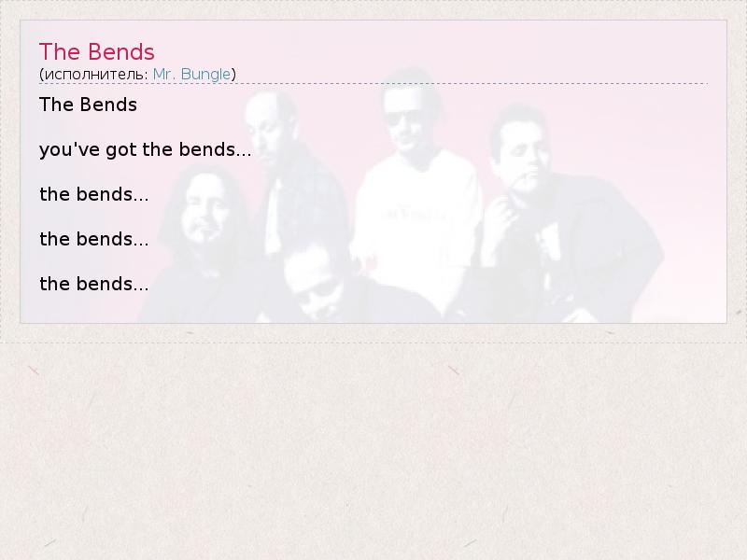Viewport: 747px width, 560px height.
Task: Select the bold black "The Bends" lyric heading
Action: (x=88, y=105)
